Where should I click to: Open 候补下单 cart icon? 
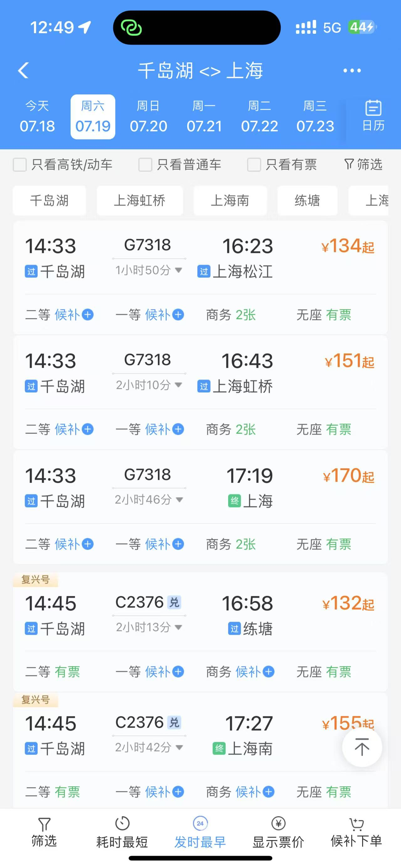(x=356, y=824)
